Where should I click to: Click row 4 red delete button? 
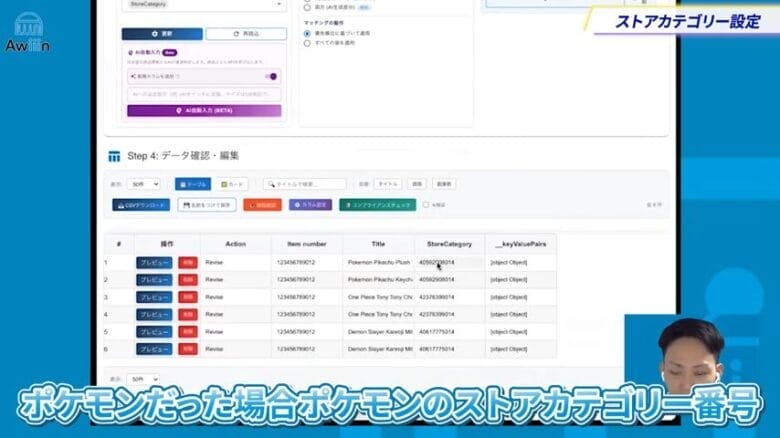coord(188,315)
